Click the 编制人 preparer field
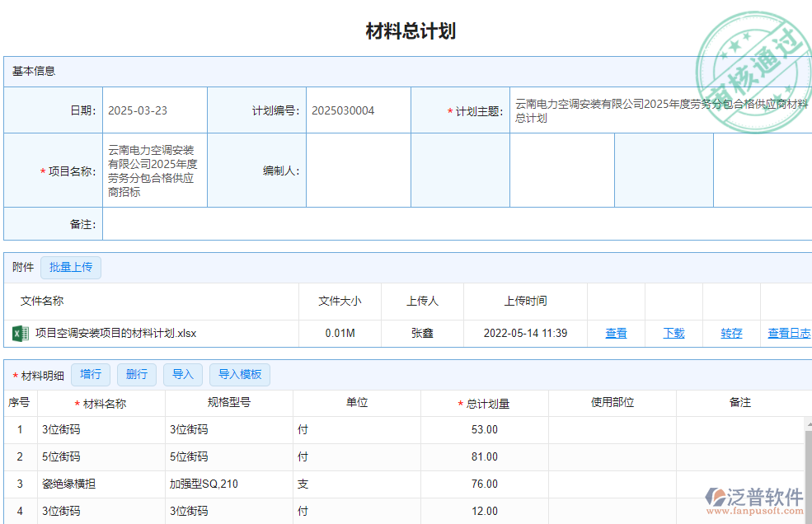Viewport: 812px width, 524px height. tap(358, 170)
